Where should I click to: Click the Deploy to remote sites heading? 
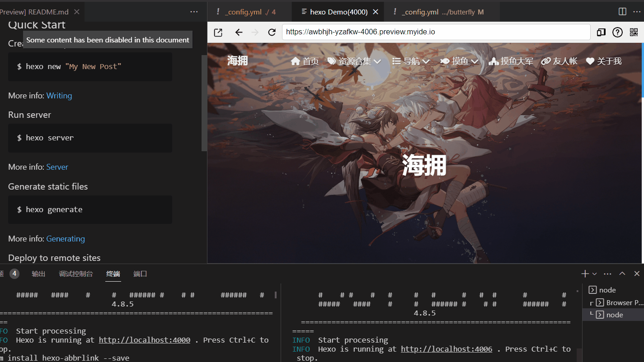point(54,258)
